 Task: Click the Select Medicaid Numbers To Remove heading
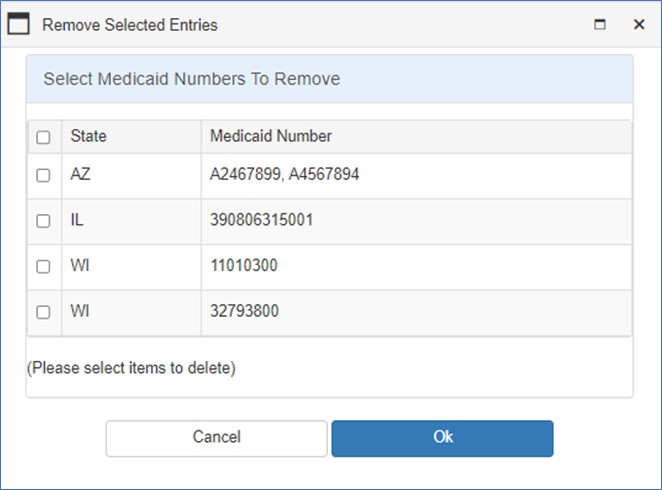[x=192, y=79]
